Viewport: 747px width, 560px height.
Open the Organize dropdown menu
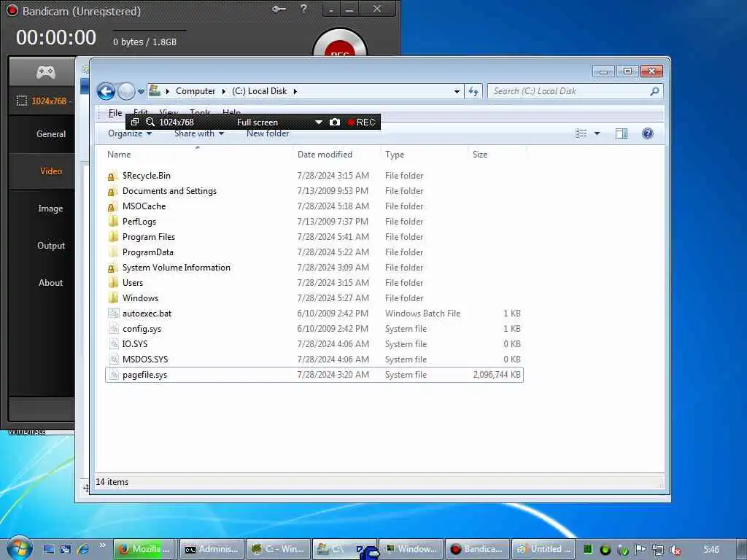tap(130, 134)
